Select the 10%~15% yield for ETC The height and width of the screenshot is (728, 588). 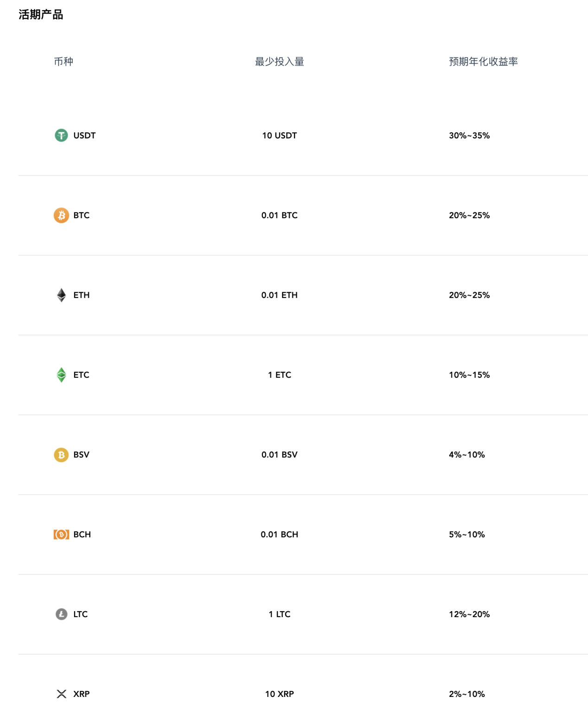coord(469,375)
